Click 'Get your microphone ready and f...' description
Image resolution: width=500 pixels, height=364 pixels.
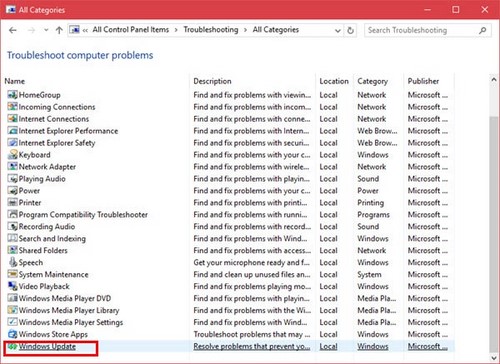tap(251, 263)
